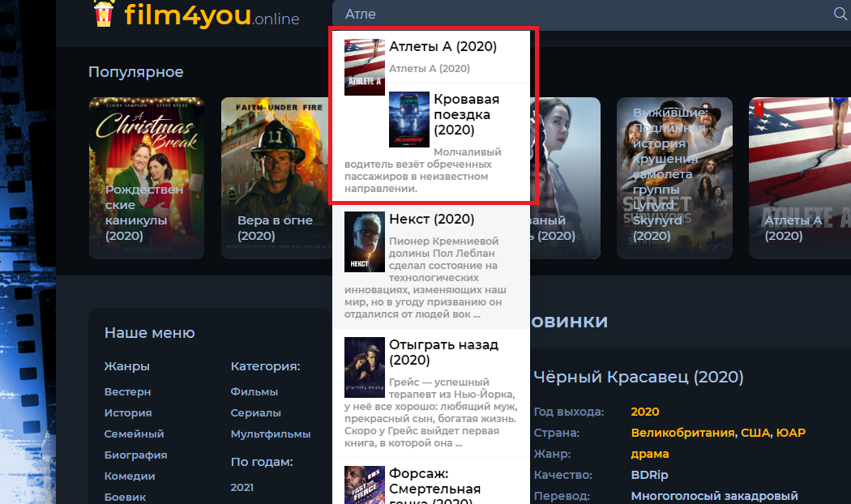The image size is (851, 504).
Task: Open the Athlete A poster in search results
Action: pyautogui.click(x=365, y=67)
